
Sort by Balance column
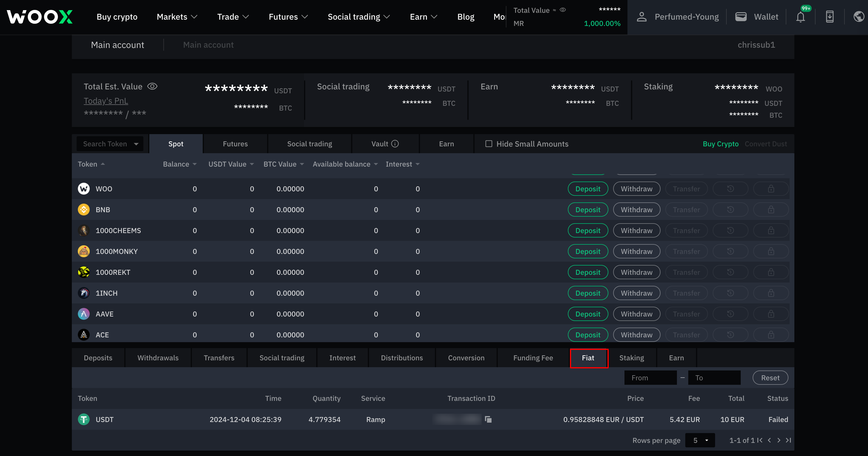click(x=180, y=164)
